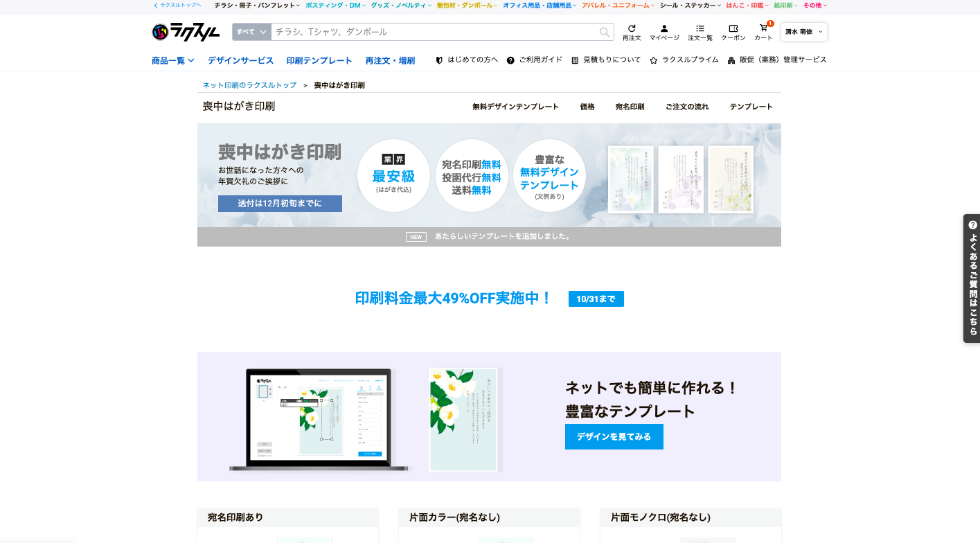Screen dimensions: 980x543
Task: Follow the ネット印刷のラクスルトップ breadcrumb link
Action: point(249,85)
